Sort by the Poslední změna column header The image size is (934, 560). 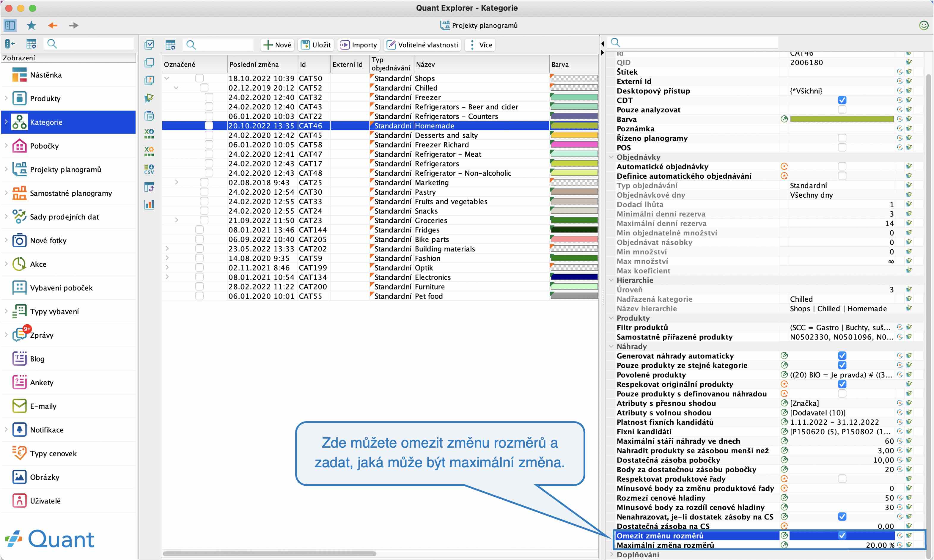[263, 64]
